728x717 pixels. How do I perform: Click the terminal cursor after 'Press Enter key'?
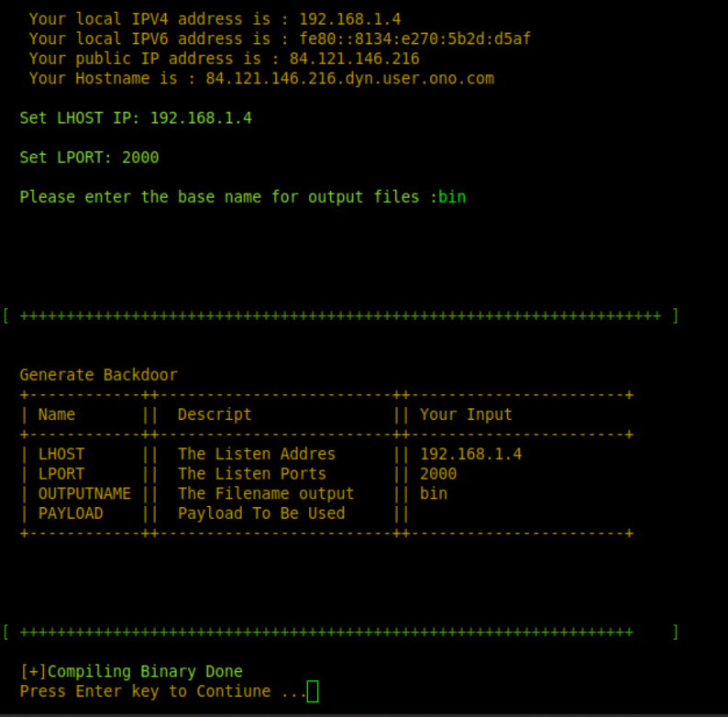point(313,691)
